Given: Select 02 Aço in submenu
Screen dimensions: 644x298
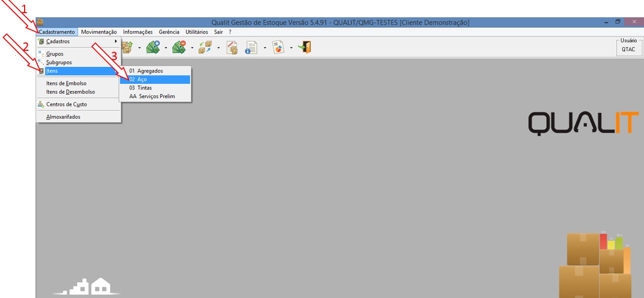Looking at the screenshot, I should pos(156,79).
